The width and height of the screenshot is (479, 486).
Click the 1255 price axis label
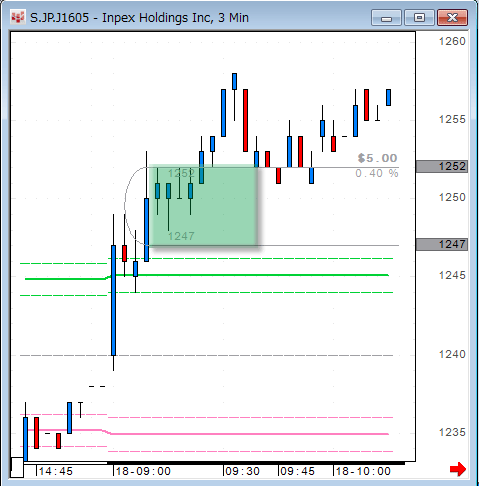click(452, 119)
